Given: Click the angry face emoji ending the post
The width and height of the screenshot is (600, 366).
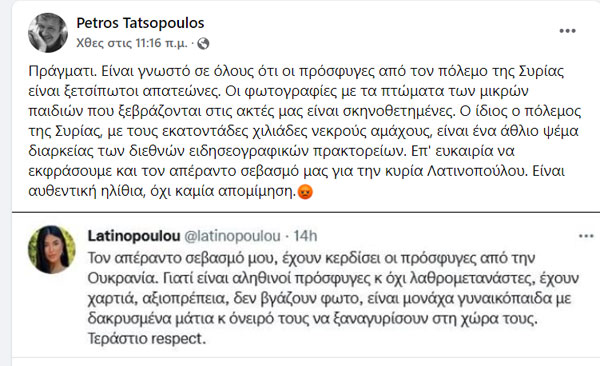Looking at the screenshot, I should [305, 192].
